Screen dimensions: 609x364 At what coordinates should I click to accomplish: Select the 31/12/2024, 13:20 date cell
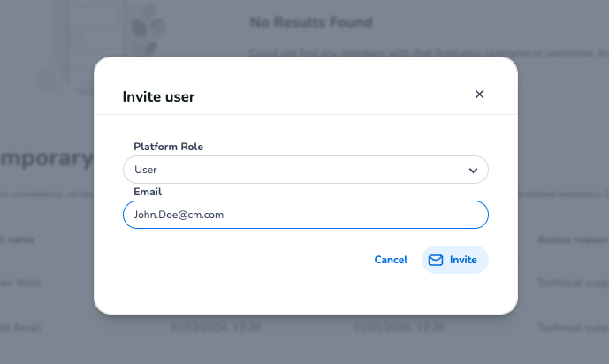(x=205, y=325)
